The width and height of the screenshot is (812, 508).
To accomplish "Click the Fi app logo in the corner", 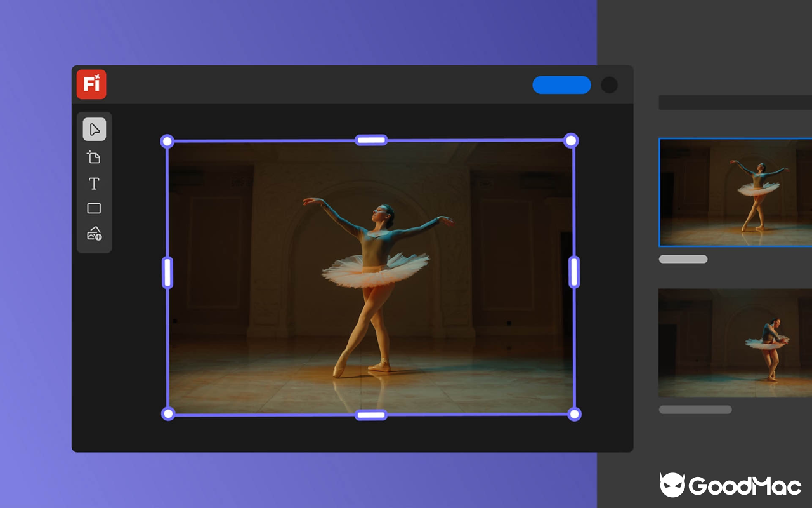I will coord(91,84).
